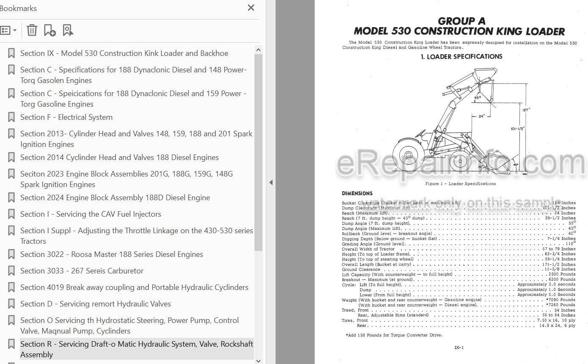Screen dimensions: 588x364
Task: Select Section I Servicing CAV Fuel Injectors
Action: 91,214
